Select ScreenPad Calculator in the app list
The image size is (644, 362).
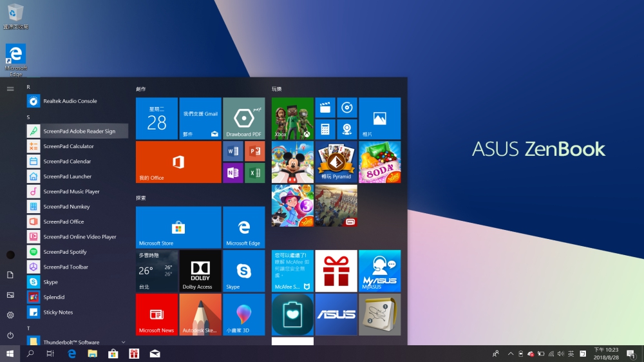[x=68, y=146]
